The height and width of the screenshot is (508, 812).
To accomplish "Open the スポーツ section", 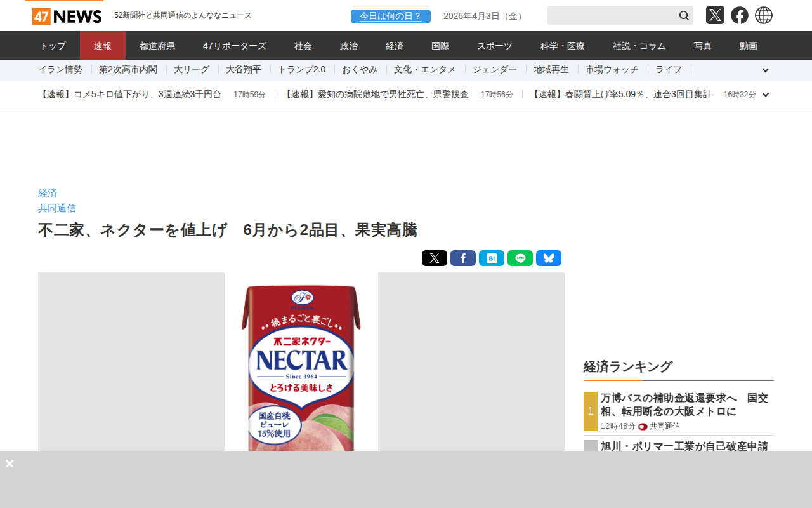I will point(495,46).
